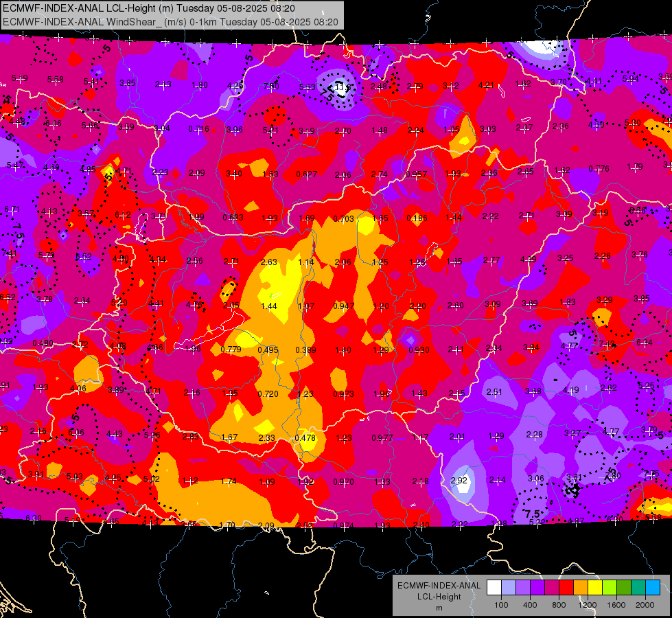Click the value 2.92 in the white patch
Screen dimensions: 672x618
coord(459,480)
